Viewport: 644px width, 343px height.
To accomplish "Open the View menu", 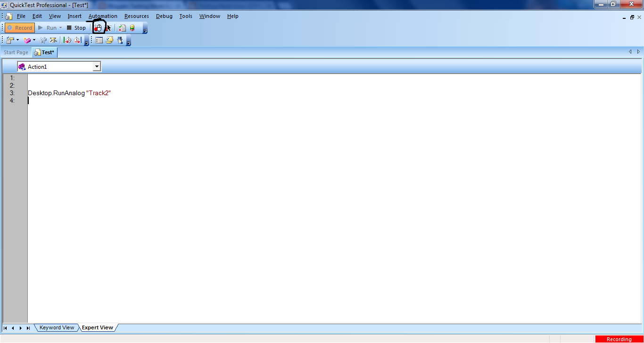I will pyautogui.click(x=55, y=16).
